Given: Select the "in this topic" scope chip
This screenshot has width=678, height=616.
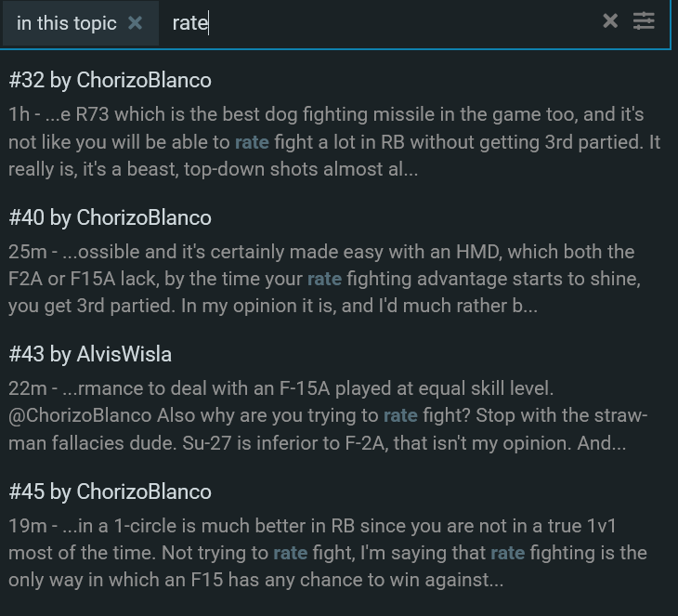Looking at the screenshot, I should tap(67, 23).
